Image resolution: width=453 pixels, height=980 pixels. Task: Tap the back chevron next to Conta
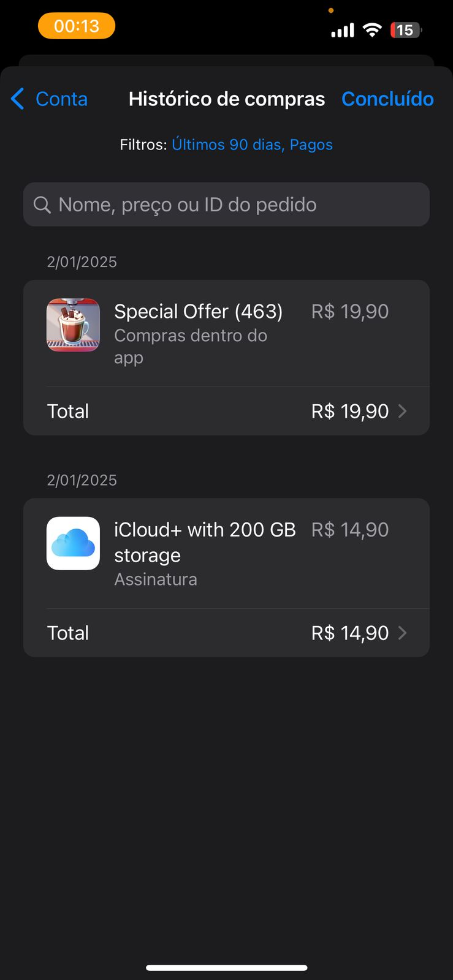(x=18, y=99)
